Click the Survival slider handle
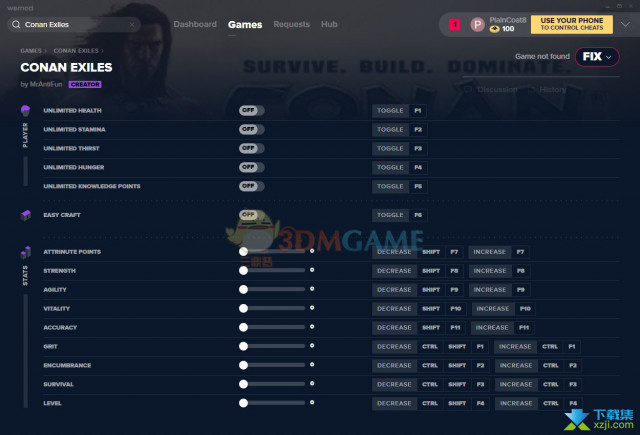 (x=244, y=384)
